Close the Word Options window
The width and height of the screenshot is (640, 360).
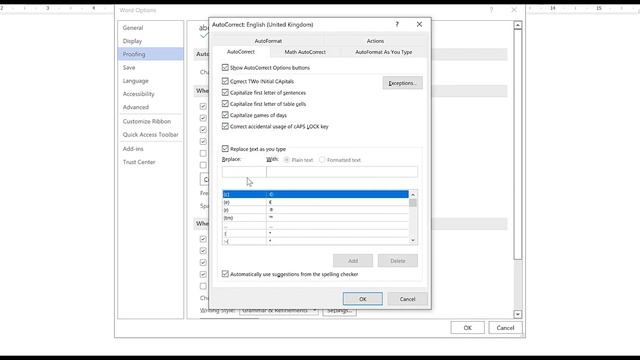[514, 10]
